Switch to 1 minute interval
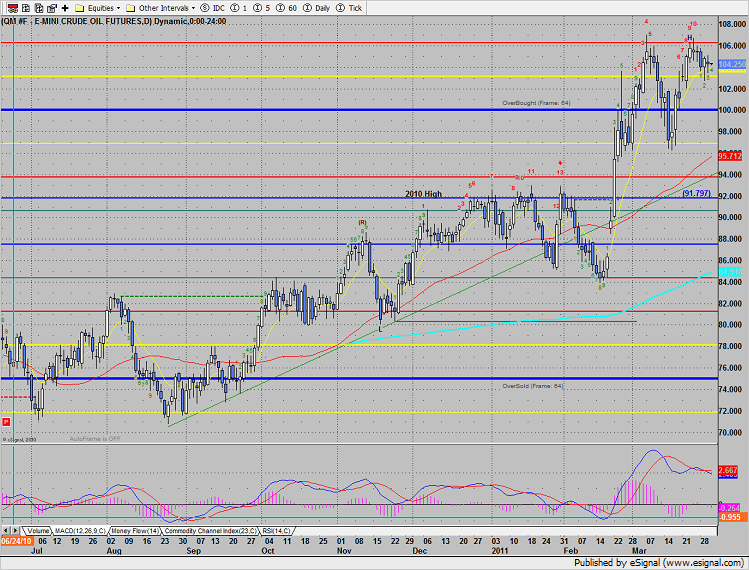This screenshot has height=570, width=749. (x=238, y=8)
